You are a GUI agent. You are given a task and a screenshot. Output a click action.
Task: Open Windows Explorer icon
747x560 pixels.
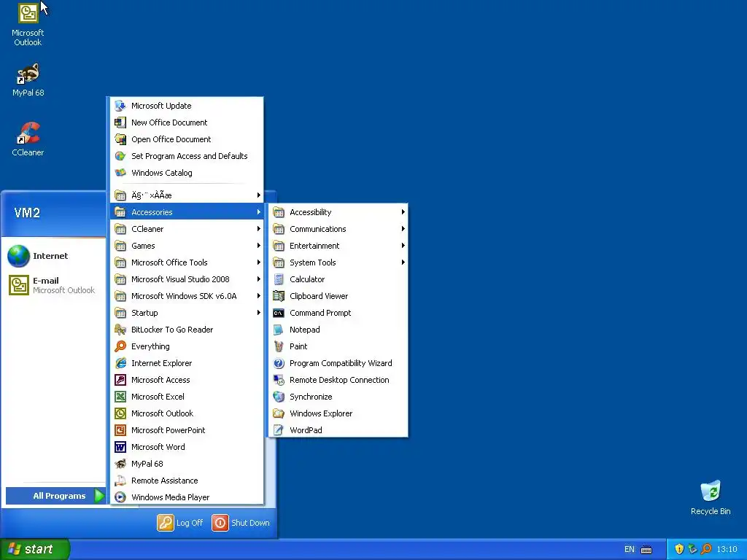[279, 413]
